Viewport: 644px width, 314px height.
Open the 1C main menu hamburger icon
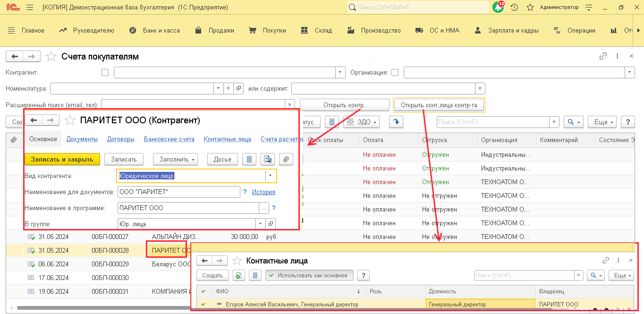coord(30,8)
